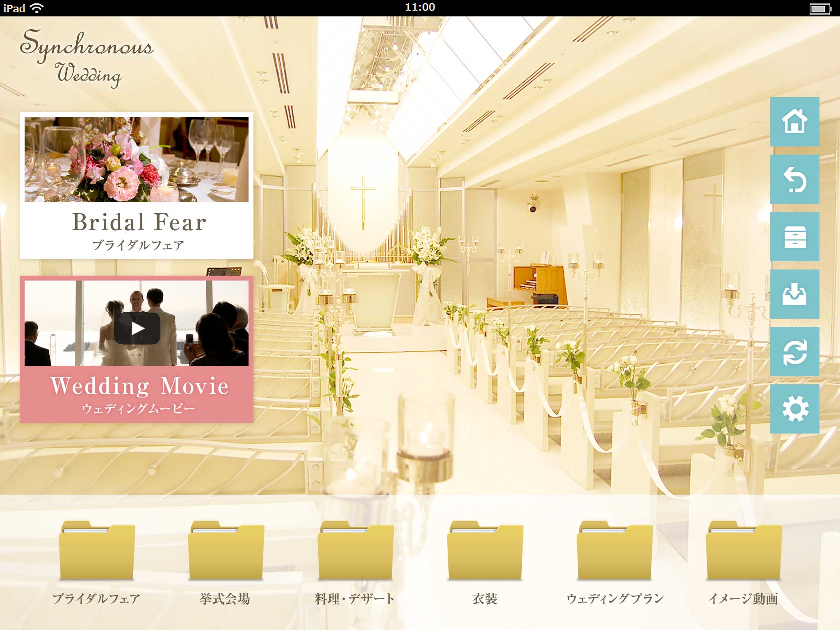Tap the ブライダルフェア subtitle under Bridal Fear
The image size is (840, 630).
pos(138,245)
